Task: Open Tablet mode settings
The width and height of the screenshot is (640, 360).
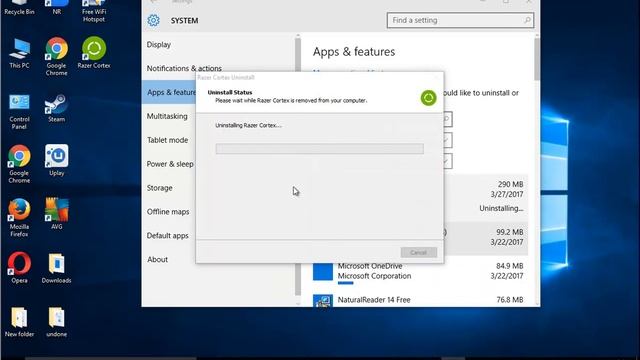Action: (167, 140)
